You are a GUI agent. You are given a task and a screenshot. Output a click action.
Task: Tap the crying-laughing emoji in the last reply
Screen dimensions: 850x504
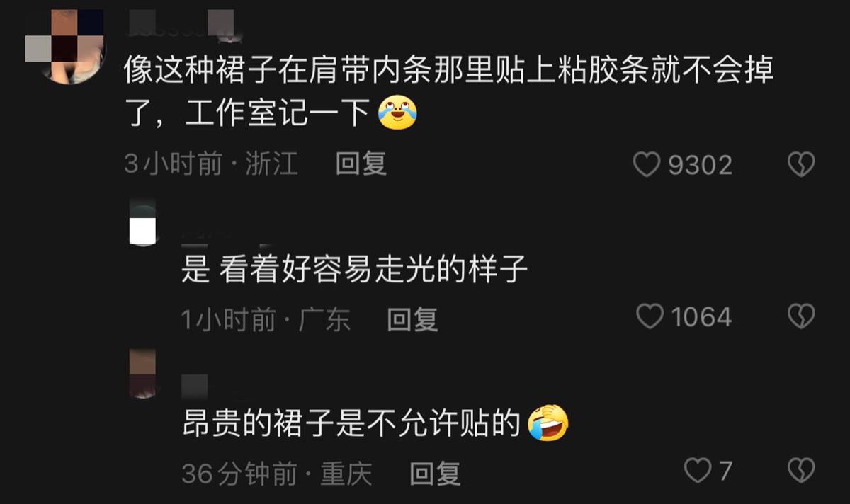point(549,423)
